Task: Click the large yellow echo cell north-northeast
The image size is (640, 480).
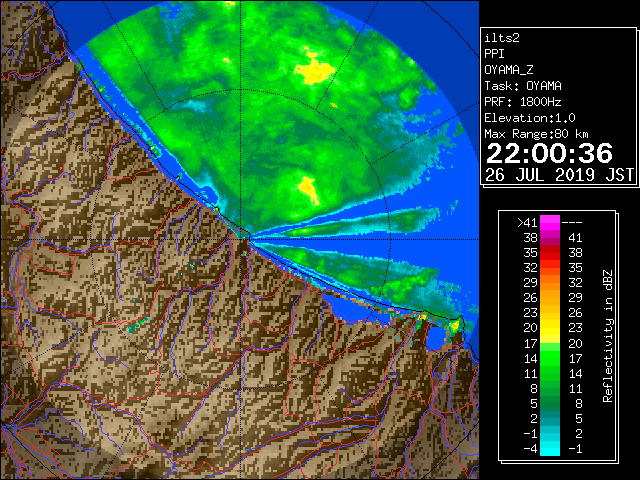Action: coord(314,70)
